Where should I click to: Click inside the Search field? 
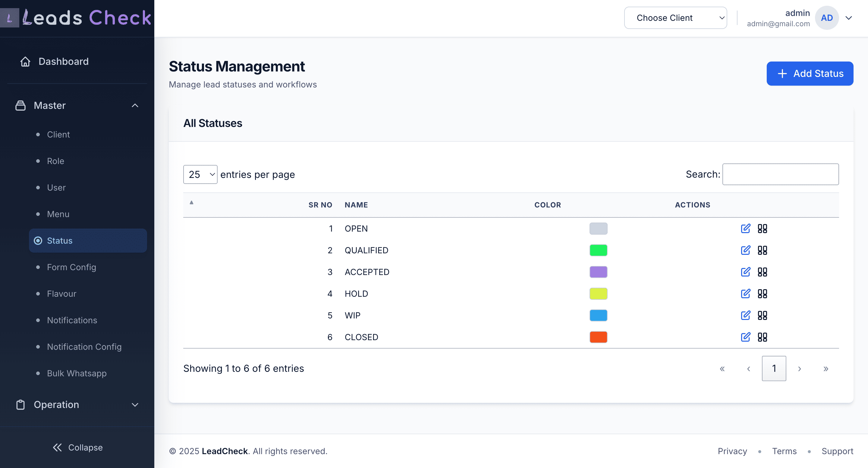[781, 174]
